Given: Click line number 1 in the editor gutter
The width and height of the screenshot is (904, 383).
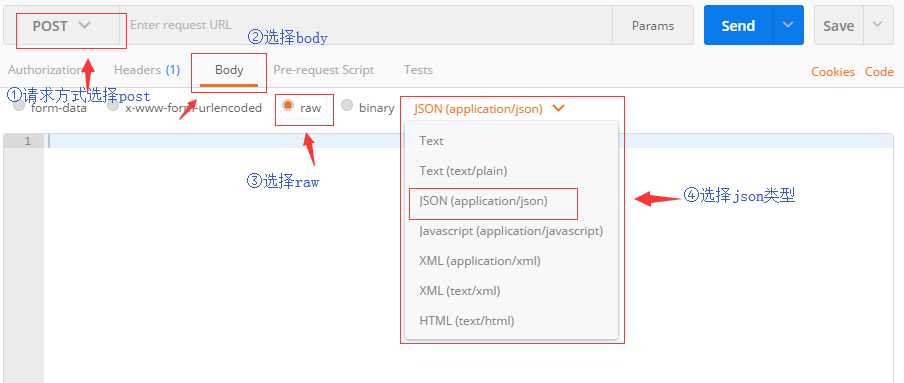Looking at the screenshot, I should 27,141.
